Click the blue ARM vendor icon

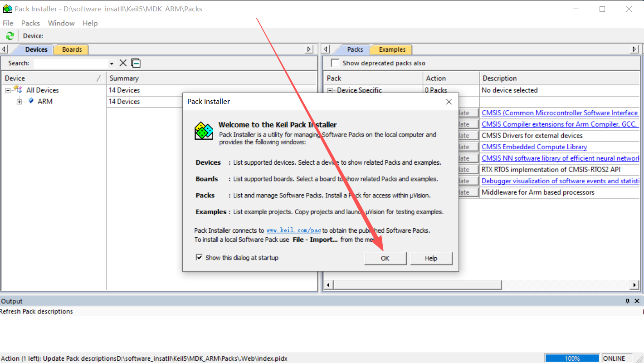31,101
